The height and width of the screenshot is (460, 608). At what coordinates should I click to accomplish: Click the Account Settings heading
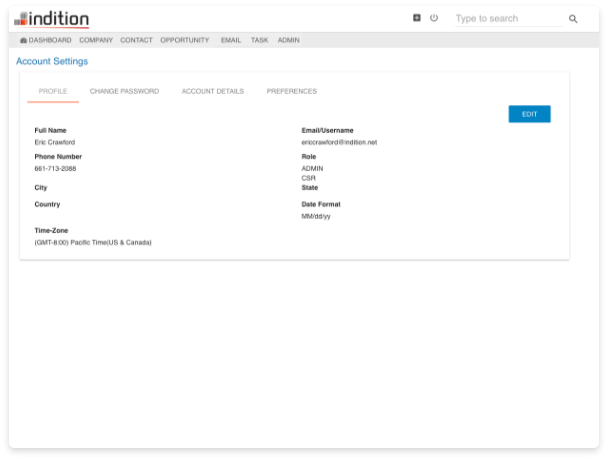click(52, 62)
